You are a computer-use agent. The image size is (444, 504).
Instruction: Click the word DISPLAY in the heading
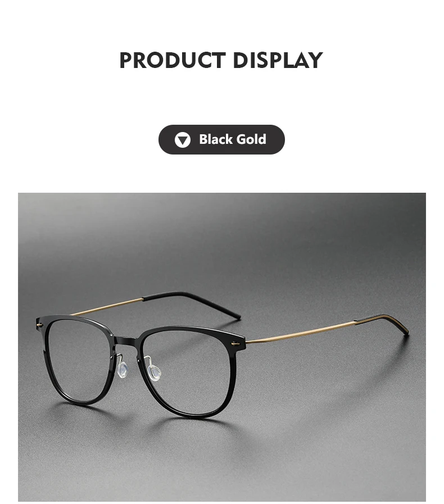[x=278, y=60]
